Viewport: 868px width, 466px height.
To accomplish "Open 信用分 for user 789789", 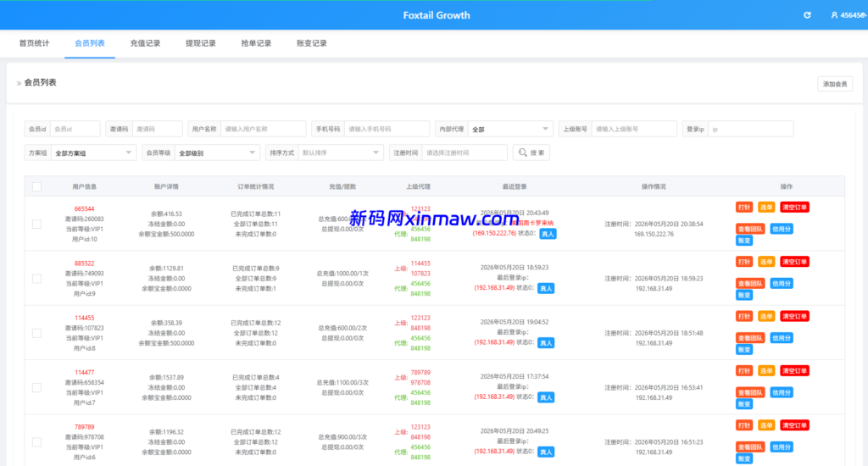I will tap(781, 447).
